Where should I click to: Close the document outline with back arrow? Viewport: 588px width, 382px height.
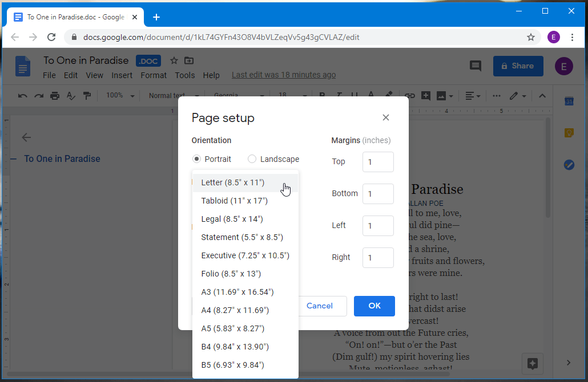coord(26,137)
